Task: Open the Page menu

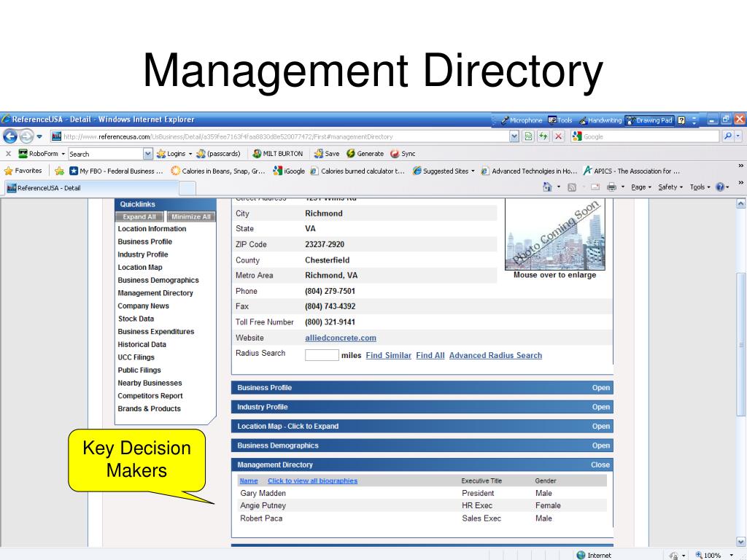Action: click(640, 187)
